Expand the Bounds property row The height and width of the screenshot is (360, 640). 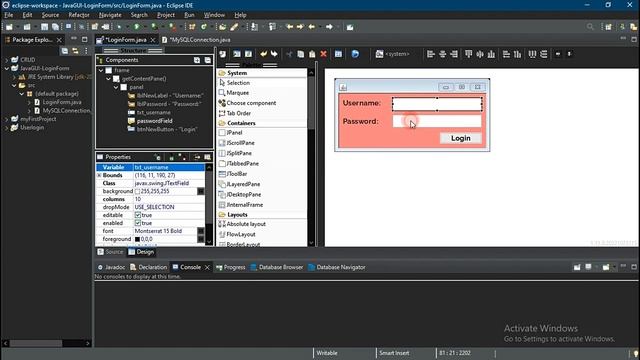[99, 175]
